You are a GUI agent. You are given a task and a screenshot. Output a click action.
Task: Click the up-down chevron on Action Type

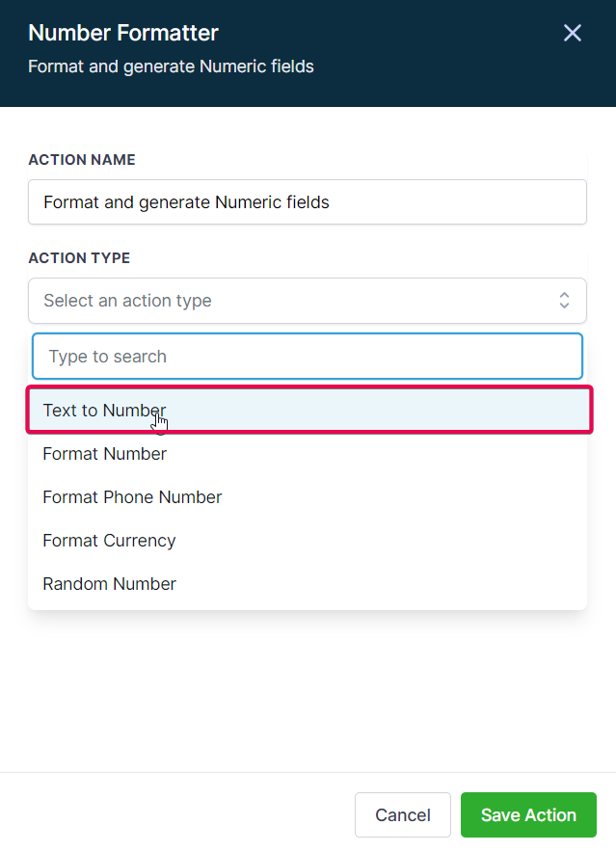coord(564,301)
